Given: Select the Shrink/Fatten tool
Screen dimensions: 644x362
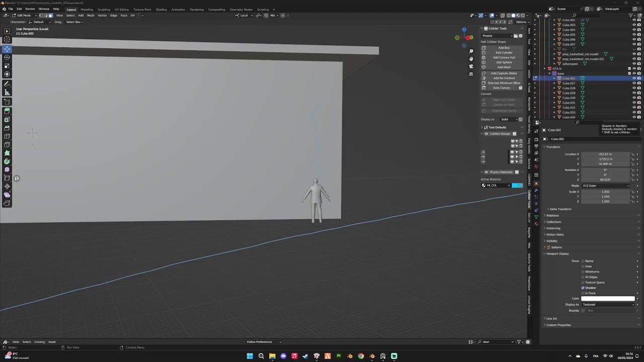Looking at the screenshot, I should click(x=7, y=187).
